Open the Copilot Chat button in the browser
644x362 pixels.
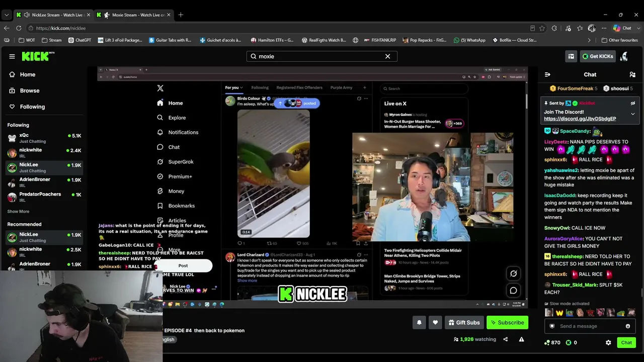click(622, 28)
